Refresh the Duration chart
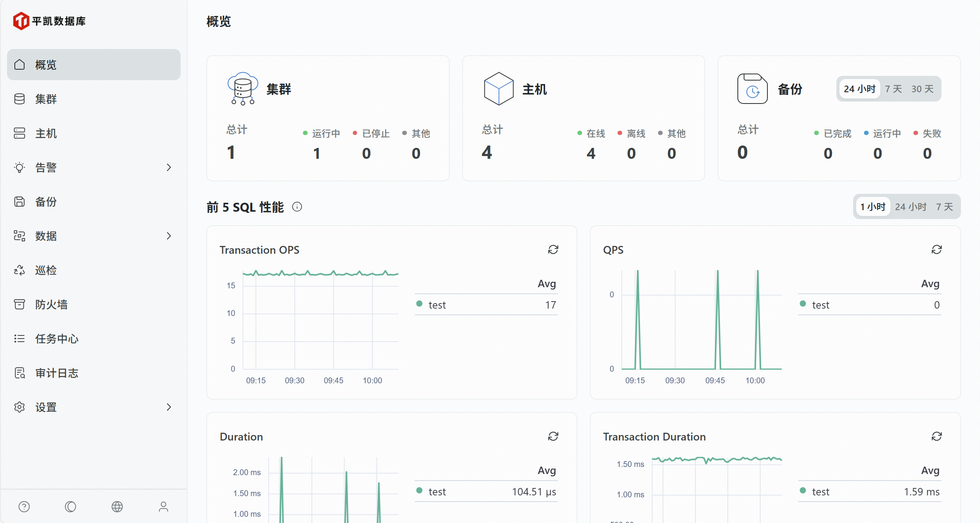The width and height of the screenshot is (980, 523). point(553,436)
